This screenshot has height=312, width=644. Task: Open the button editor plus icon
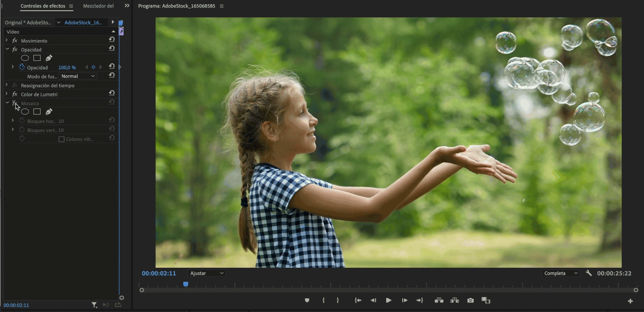pyautogui.click(x=630, y=301)
